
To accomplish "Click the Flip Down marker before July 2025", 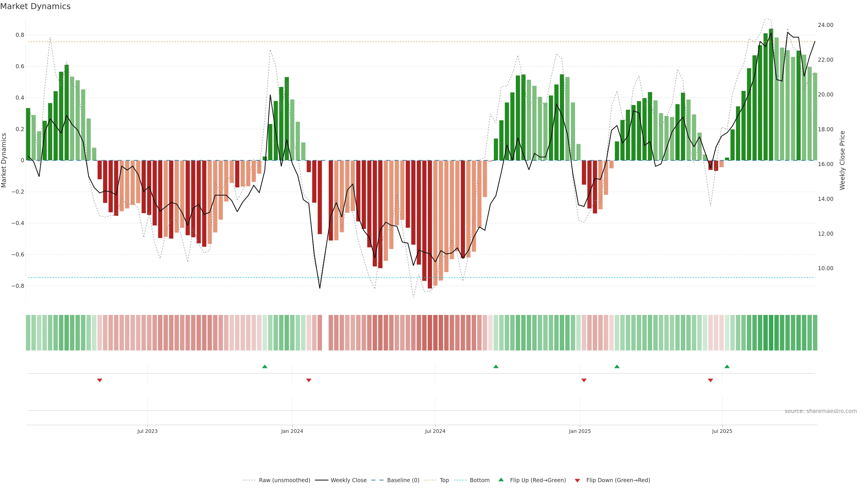I will click(710, 380).
